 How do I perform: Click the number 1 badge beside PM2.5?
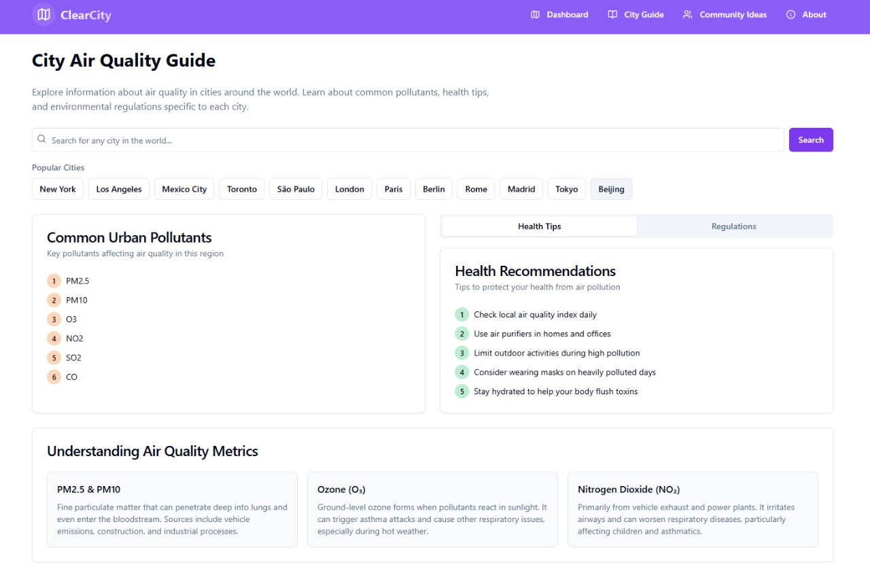pyautogui.click(x=54, y=281)
